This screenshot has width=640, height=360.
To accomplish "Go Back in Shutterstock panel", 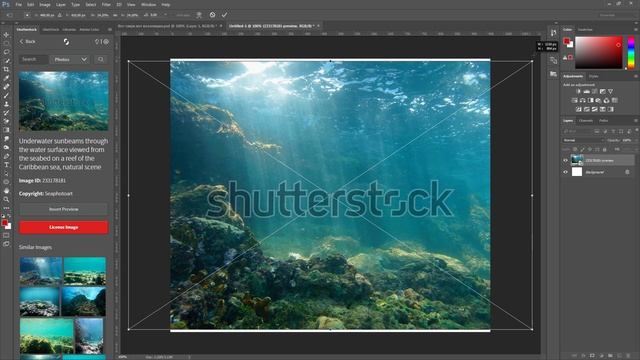I will click(27, 42).
